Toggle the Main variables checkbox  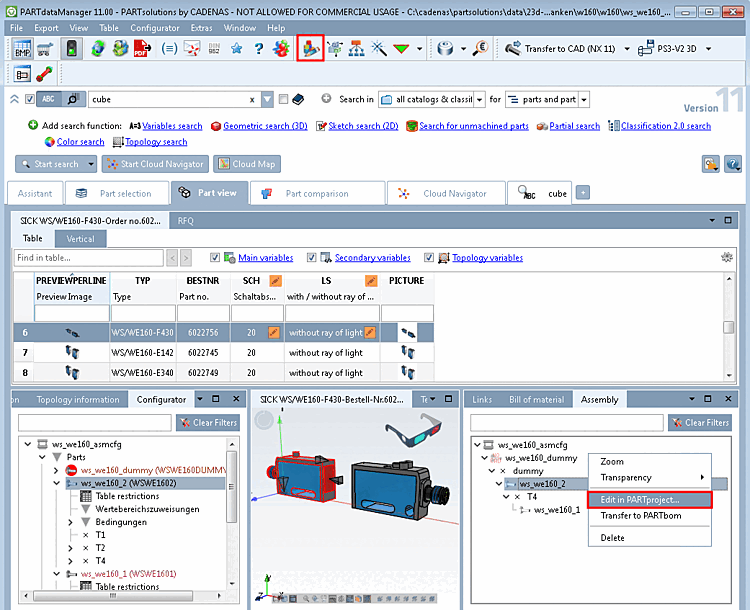point(215,257)
